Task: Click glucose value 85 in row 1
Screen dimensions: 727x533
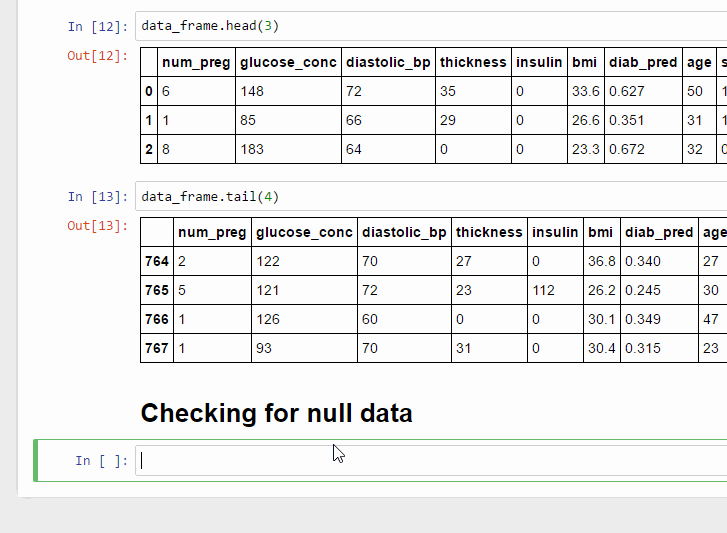Action: [248, 121]
